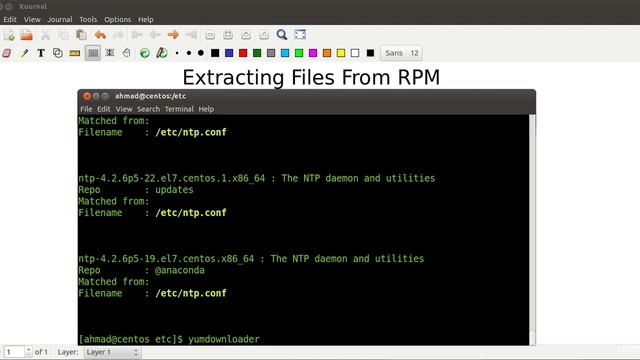
Task: Click the Default Pen icon
Action: coord(162,53)
